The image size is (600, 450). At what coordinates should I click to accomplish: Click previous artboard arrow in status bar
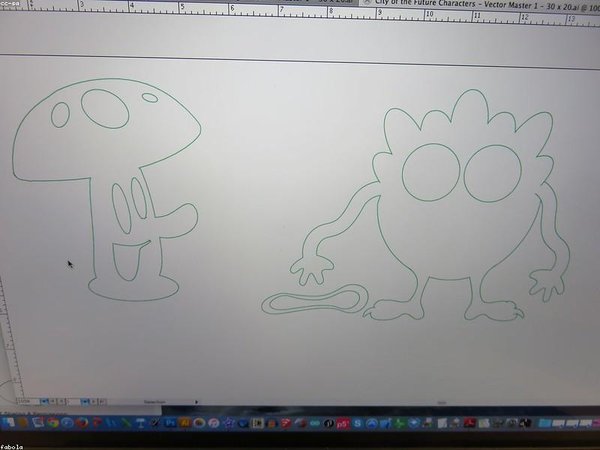point(58,400)
